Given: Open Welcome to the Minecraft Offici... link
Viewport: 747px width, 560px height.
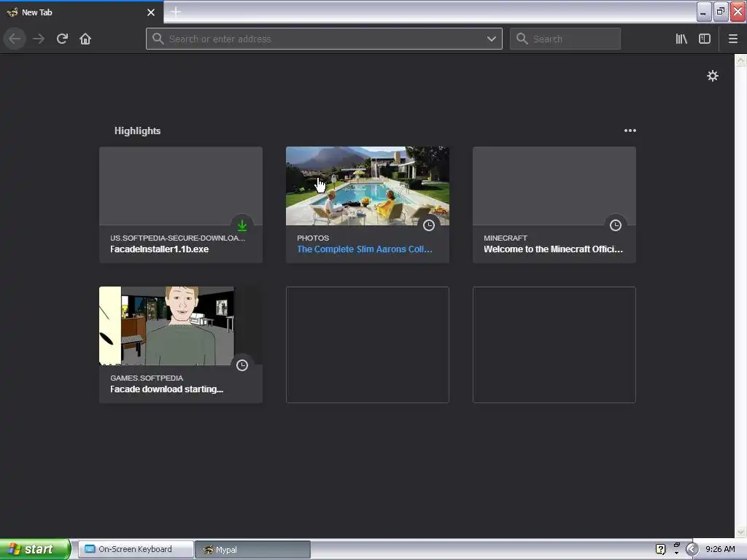Looking at the screenshot, I should [553, 249].
